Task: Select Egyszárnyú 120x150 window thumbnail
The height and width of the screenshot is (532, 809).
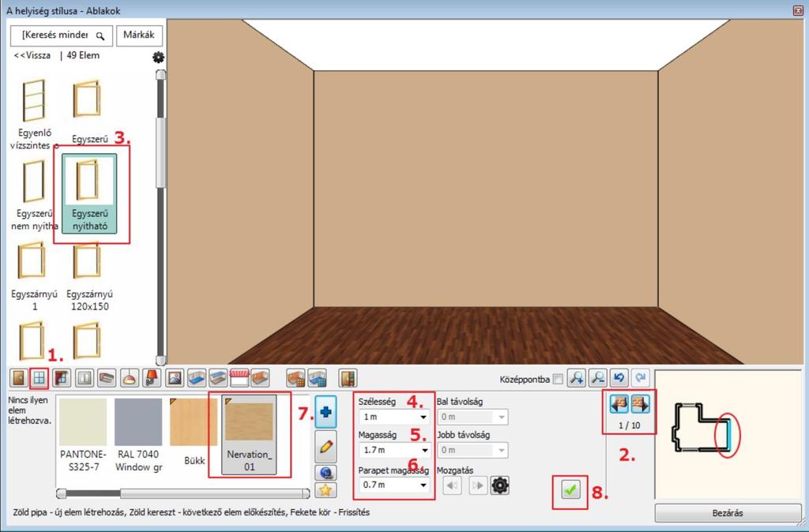Action: (x=90, y=276)
